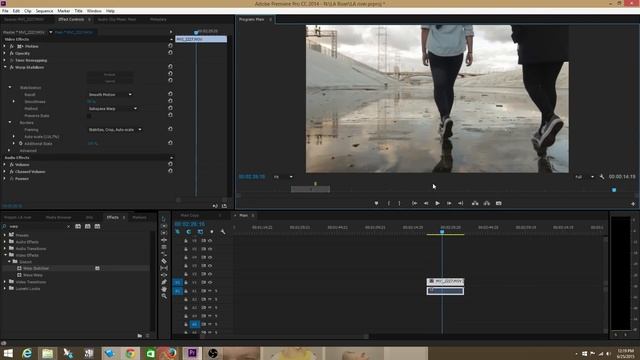The image size is (640, 360).
Task: Reset the Motion effect
Action: click(170, 46)
